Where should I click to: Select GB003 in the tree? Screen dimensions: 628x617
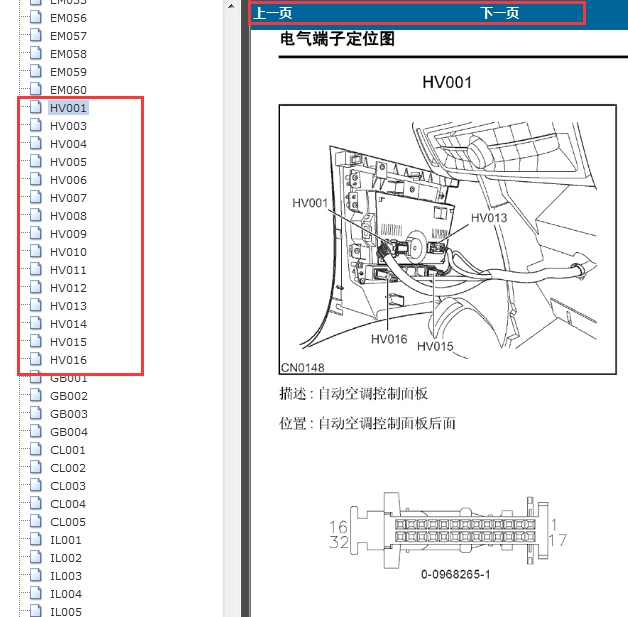coord(68,414)
